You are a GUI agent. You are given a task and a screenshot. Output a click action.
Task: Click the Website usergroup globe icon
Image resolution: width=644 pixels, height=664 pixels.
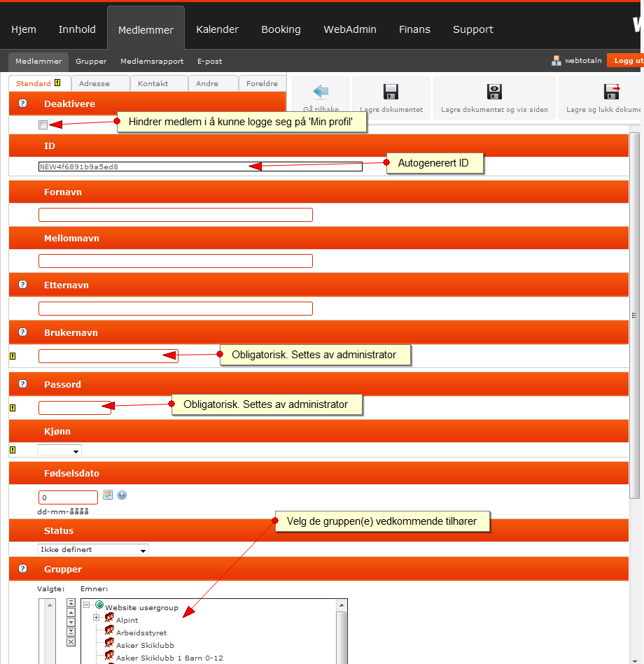pos(99,605)
